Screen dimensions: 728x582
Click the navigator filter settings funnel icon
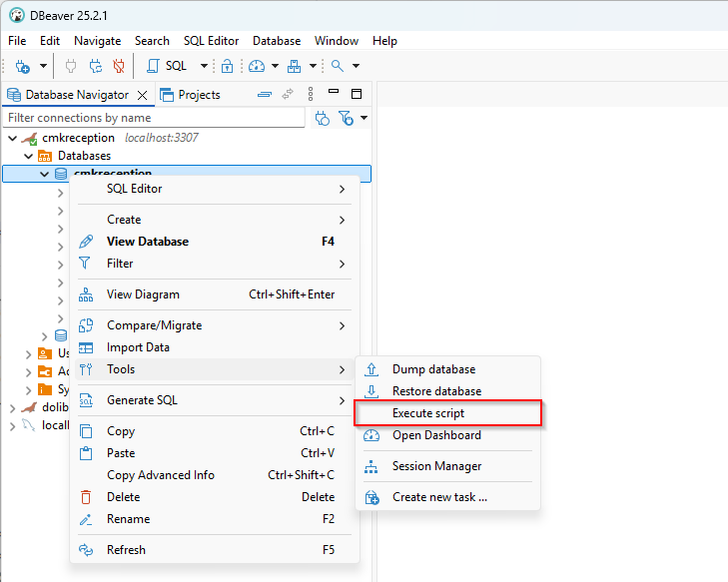347,118
